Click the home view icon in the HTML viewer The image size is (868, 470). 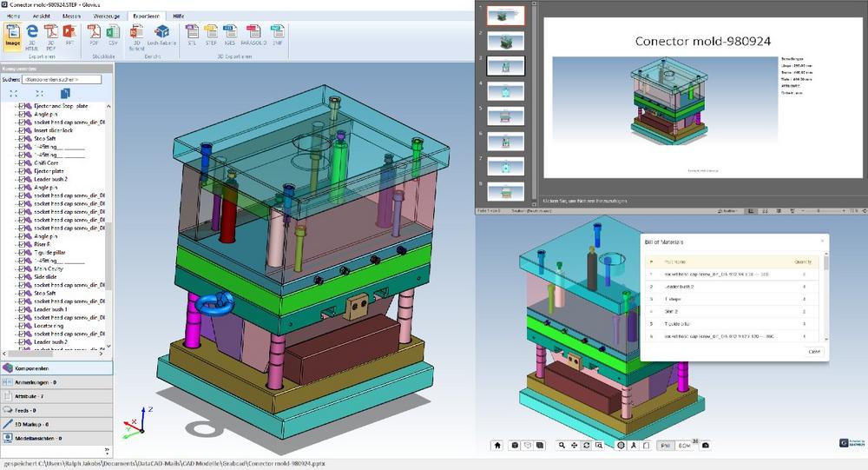[497, 445]
